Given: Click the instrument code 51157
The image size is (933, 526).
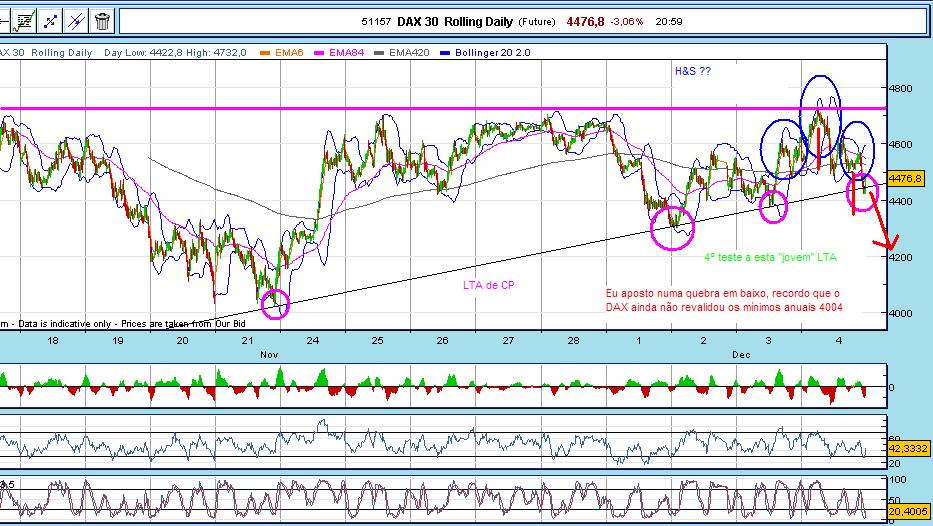Looking at the screenshot, I should click(x=376, y=22).
